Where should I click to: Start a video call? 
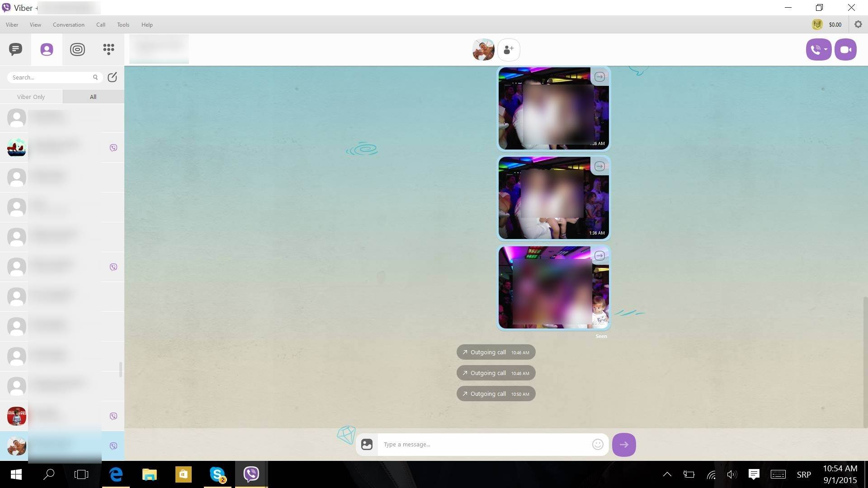(x=845, y=50)
